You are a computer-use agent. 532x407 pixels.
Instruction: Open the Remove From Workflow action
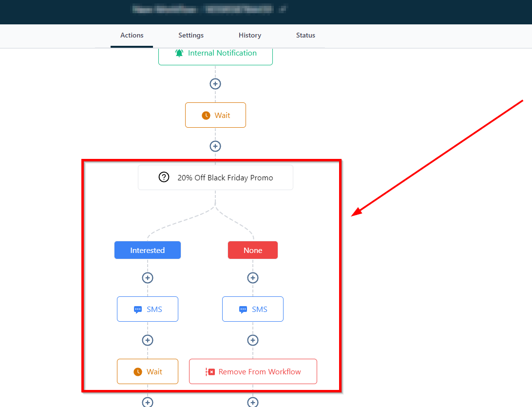[x=253, y=372]
